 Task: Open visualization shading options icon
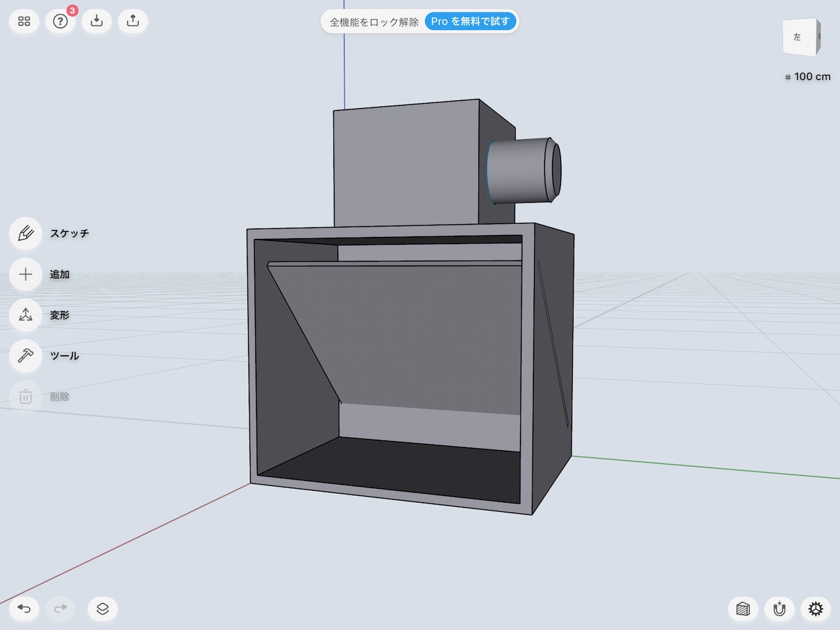click(x=743, y=609)
